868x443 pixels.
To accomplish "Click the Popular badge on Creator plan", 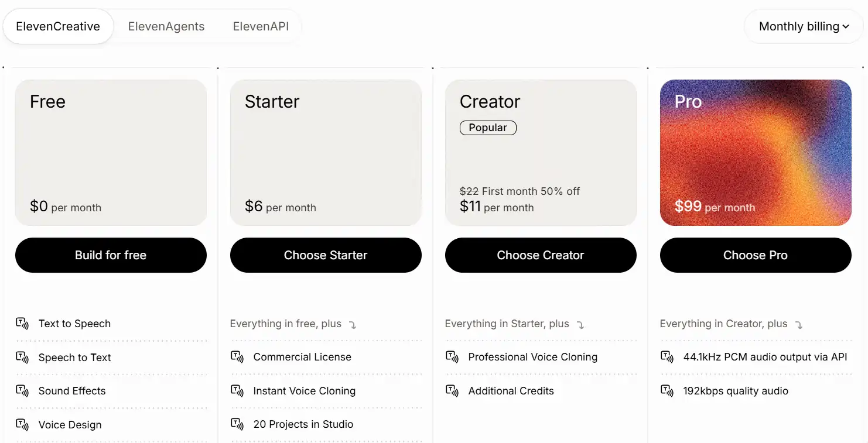I will tap(488, 128).
